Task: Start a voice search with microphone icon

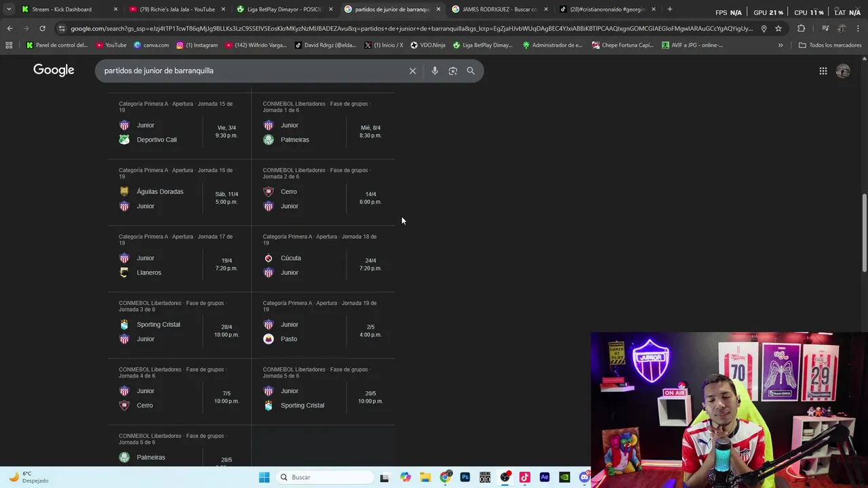Action: (x=435, y=70)
